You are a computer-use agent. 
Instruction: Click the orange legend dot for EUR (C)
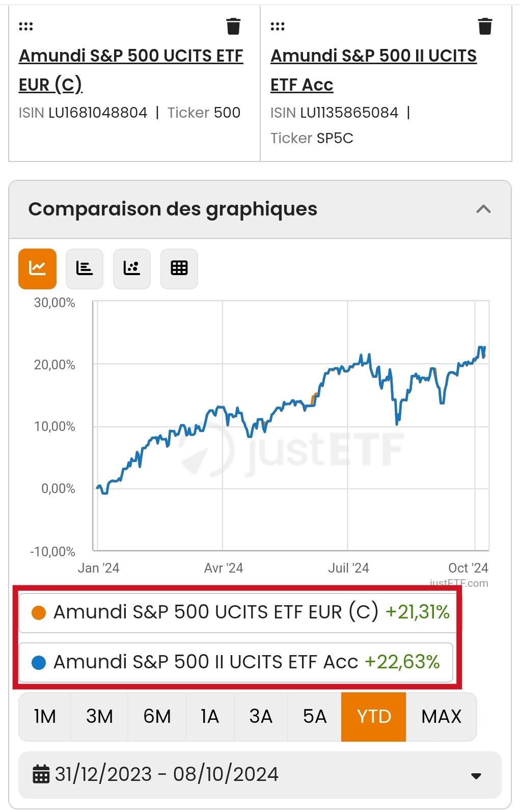pos(39,612)
